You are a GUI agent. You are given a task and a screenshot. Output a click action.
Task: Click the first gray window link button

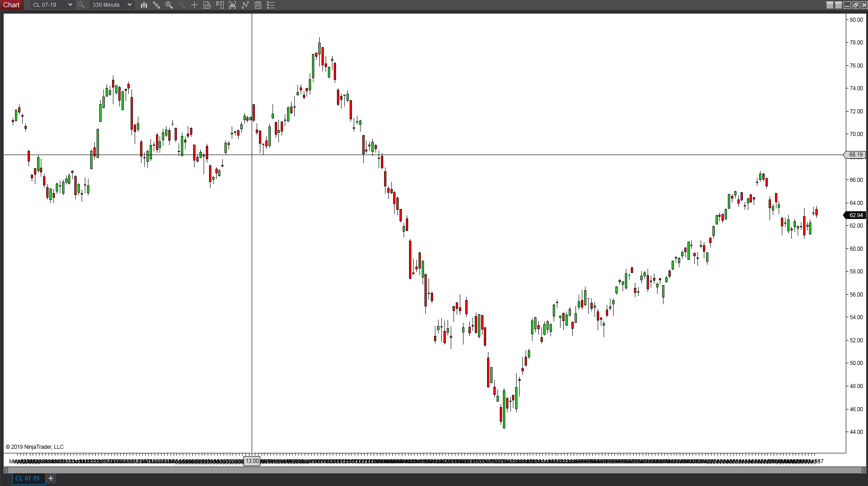coord(830,5)
